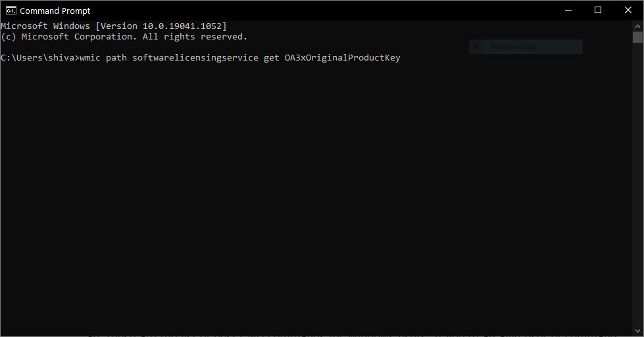Place cursor after OA3xOriginalProductKey text
Image resolution: width=644 pixels, height=337 pixels.
pyautogui.click(x=401, y=58)
